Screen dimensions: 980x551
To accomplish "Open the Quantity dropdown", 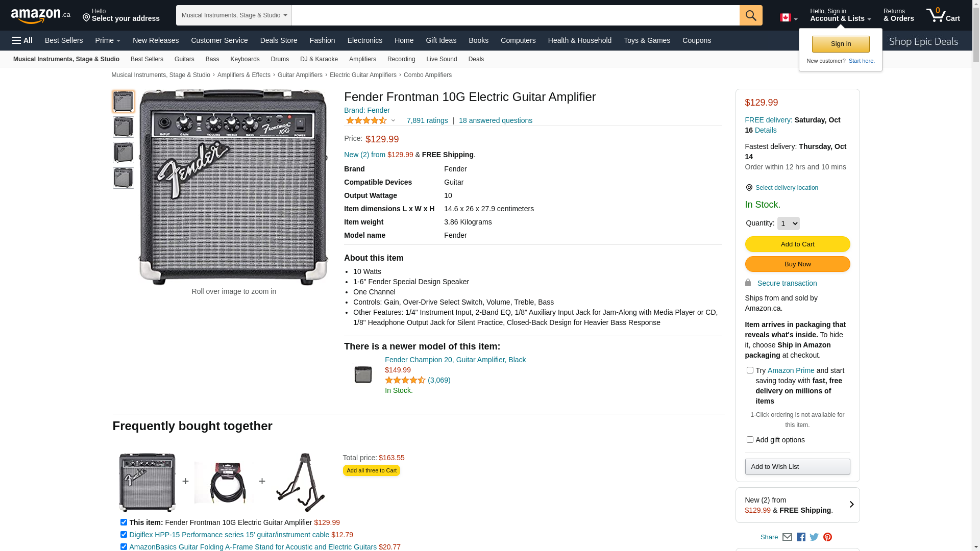I will coord(788,223).
